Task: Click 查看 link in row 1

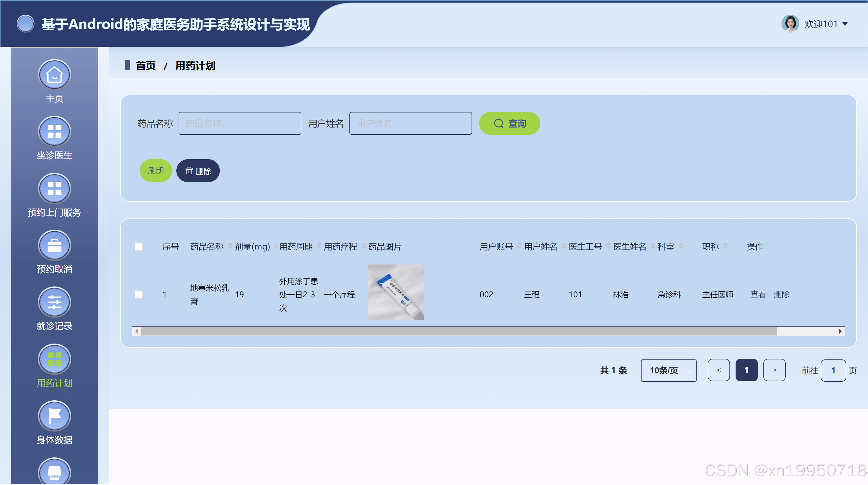Action: coord(758,294)
